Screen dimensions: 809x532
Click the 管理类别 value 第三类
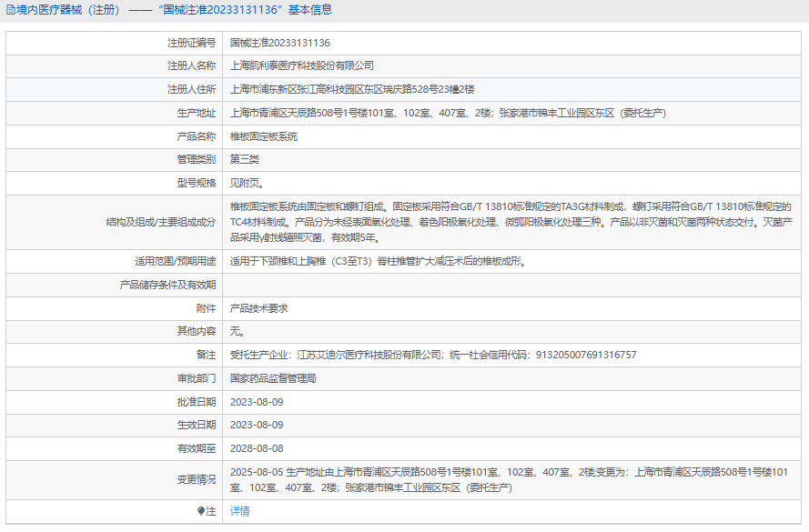pyautogui.click(x=245, y=159)
